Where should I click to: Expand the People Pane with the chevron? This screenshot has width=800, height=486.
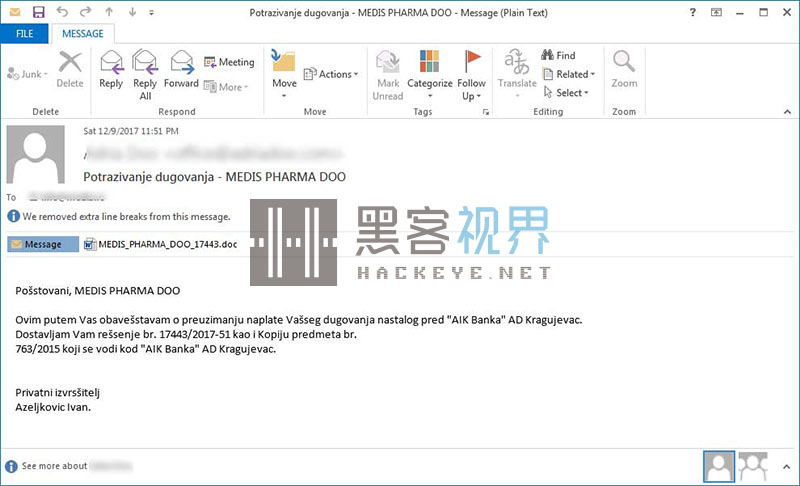pyautogui.click(x=786, y=467)
